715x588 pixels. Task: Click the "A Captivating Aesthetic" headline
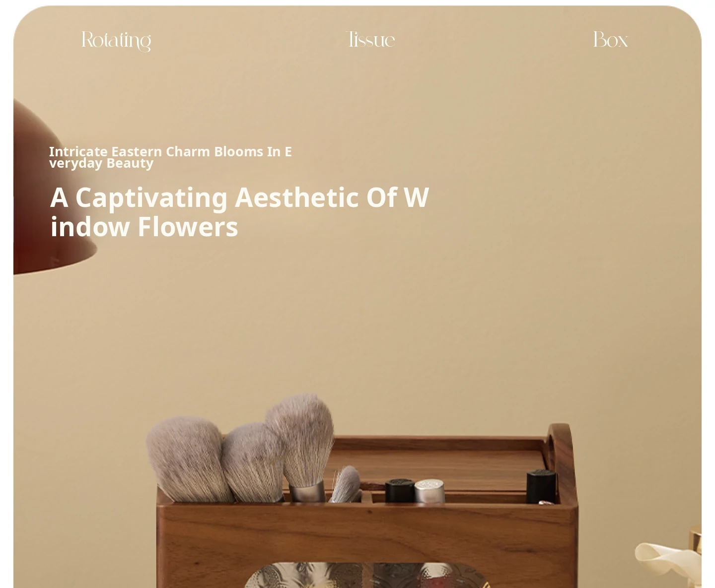[x=239, y=212]
